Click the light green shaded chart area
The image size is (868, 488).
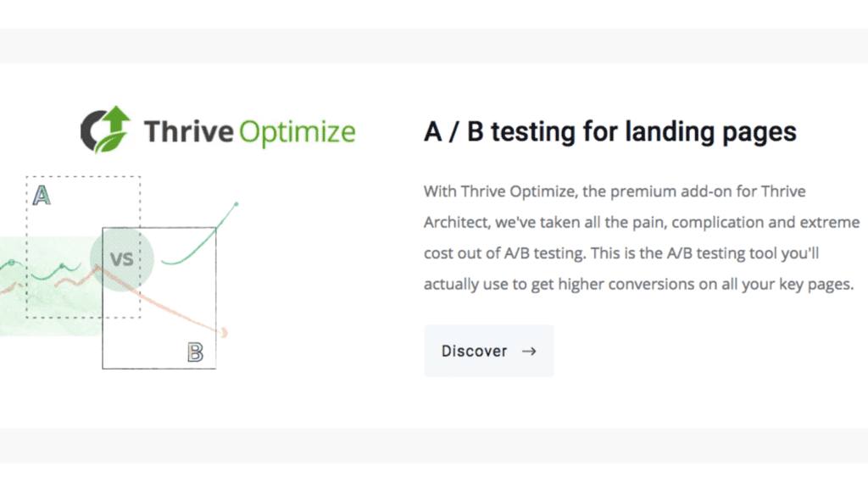[x=51, y=286]
